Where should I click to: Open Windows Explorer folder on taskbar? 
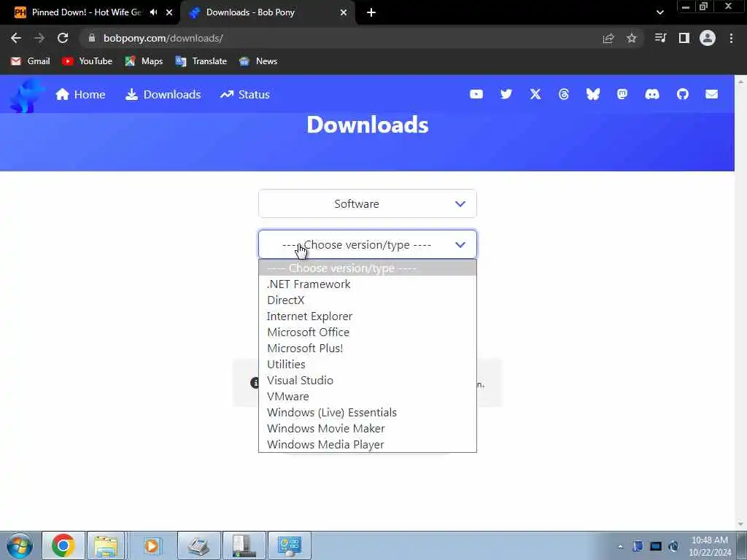(x=106, y=545)
